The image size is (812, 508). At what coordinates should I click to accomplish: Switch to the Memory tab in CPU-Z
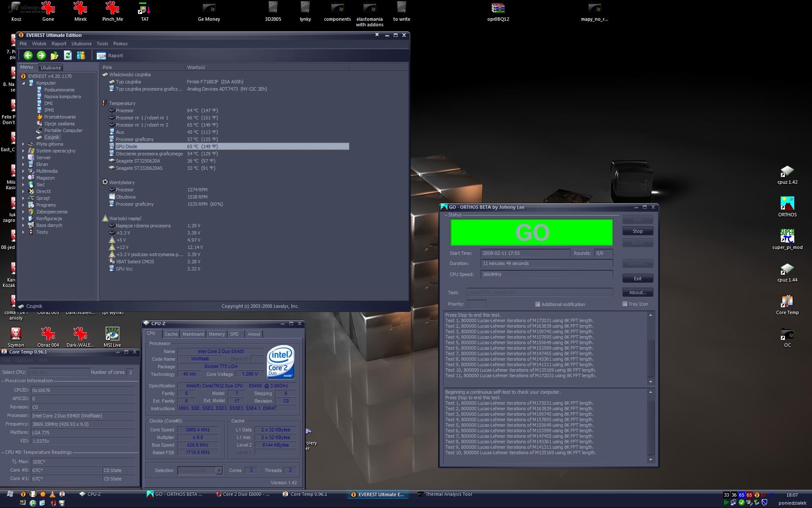coord(217,334)
